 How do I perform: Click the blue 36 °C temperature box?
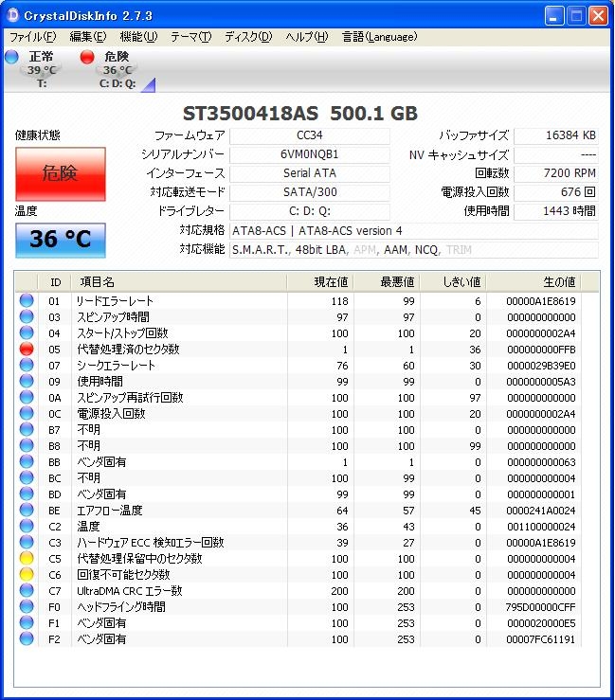[x=61, y=241]
